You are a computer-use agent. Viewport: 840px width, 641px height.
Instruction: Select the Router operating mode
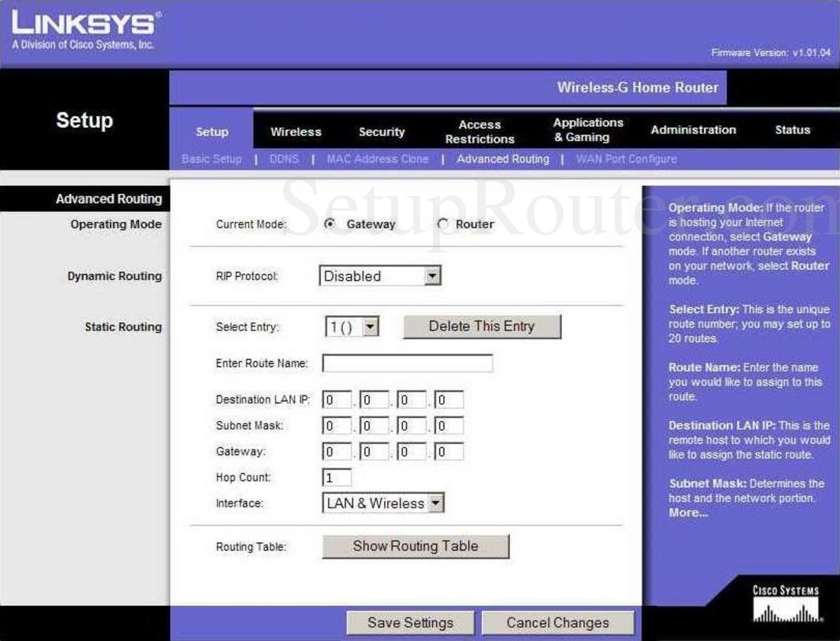442,224
